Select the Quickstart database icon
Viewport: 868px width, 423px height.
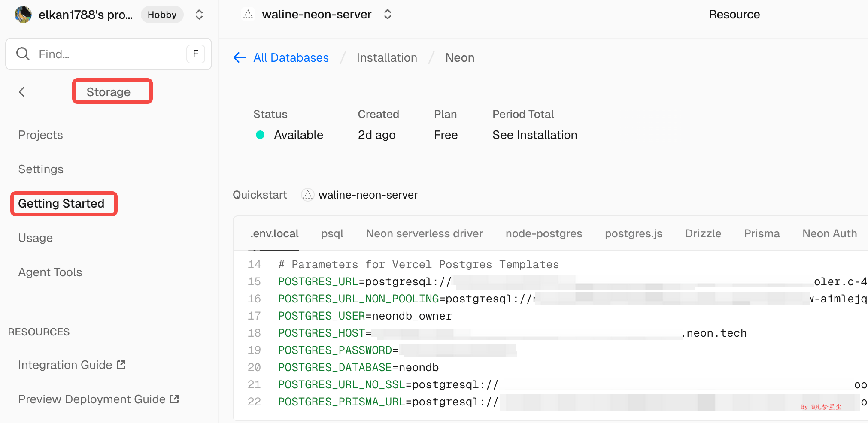307,195
